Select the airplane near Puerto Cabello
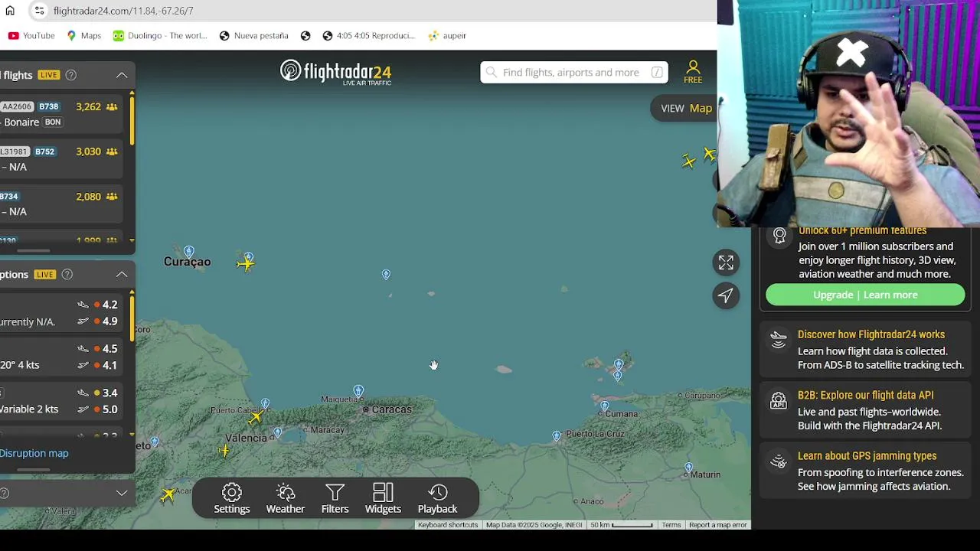 (255, 417)
